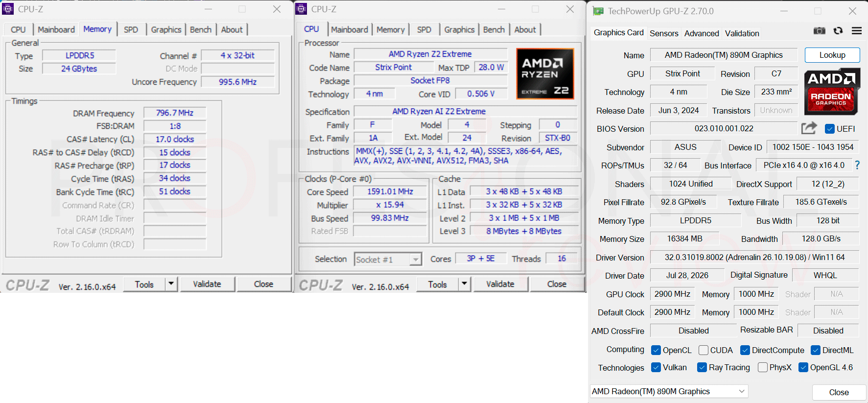The height and width of the screenshot is (403, 868).
Task: Click the AMD Radeon Graphics logo
Action: click(x=831, y=92)
